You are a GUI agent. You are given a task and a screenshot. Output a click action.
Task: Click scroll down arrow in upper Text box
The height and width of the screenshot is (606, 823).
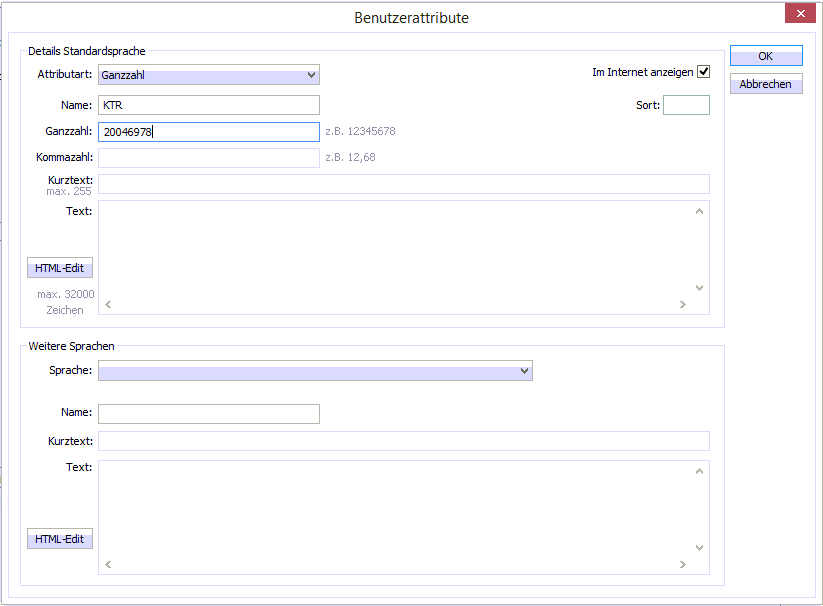pos(699,288)
